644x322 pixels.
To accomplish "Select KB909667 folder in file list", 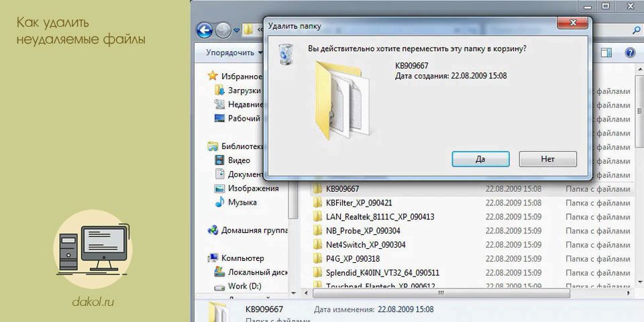I will pos(343,189).
